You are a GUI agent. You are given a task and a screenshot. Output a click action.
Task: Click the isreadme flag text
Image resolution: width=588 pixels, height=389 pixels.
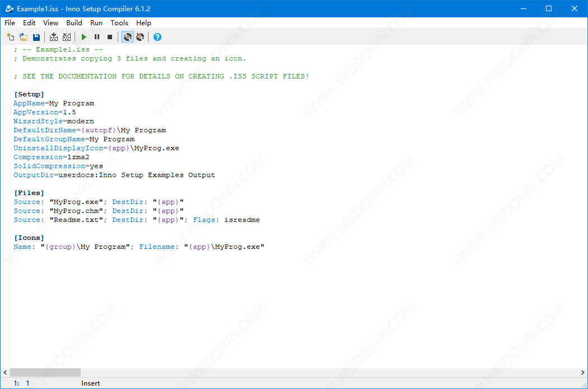[x=242, y=220]
